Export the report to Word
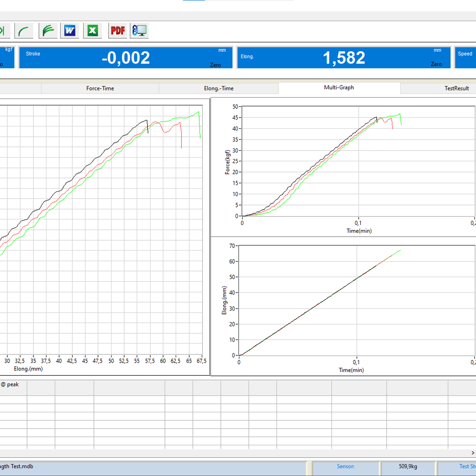This screenshot has height=476, width=476. tap(70, 31)
